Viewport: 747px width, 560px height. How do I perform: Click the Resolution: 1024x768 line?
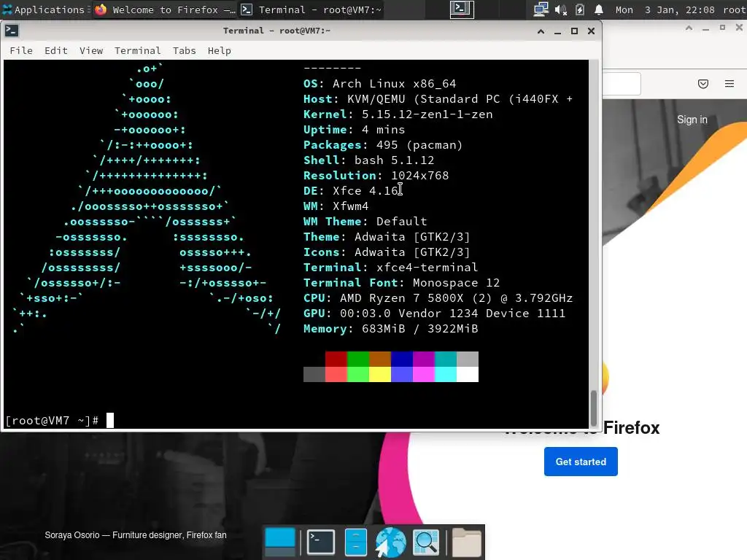[376, 175]
